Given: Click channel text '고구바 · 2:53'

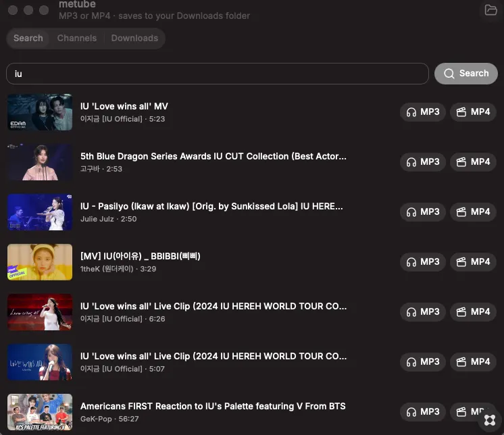Looking at the screenshot, I should [101, 169].
